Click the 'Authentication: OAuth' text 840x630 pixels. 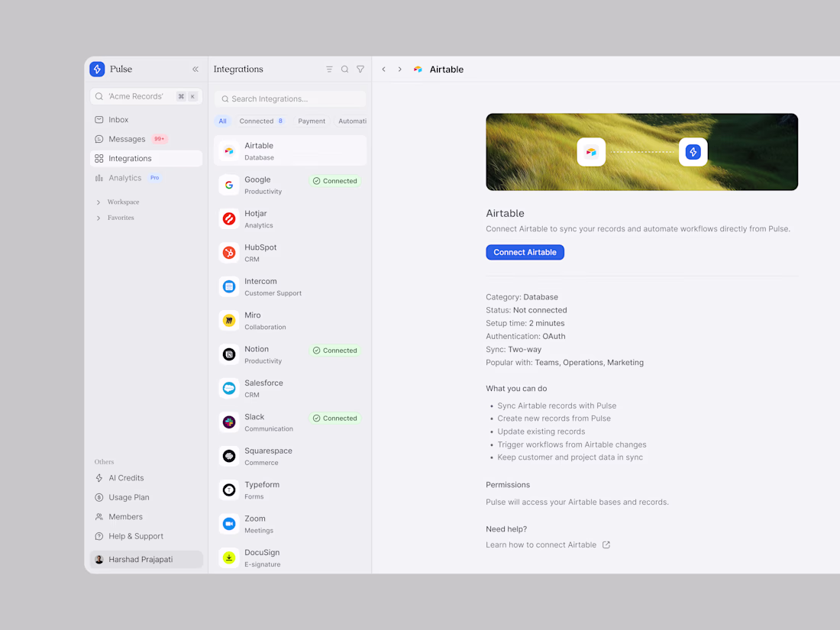click(x=525, y=337)
